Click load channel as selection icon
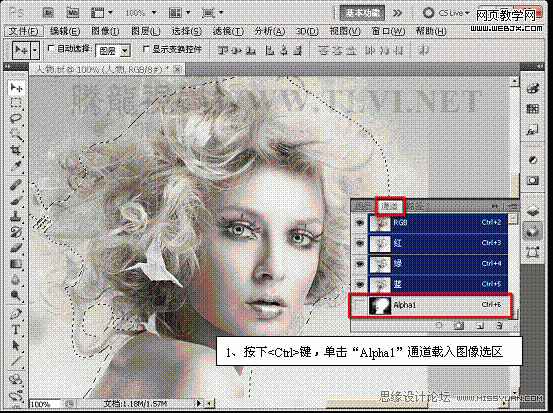This screenshot has width=553, height=413. 439,326
